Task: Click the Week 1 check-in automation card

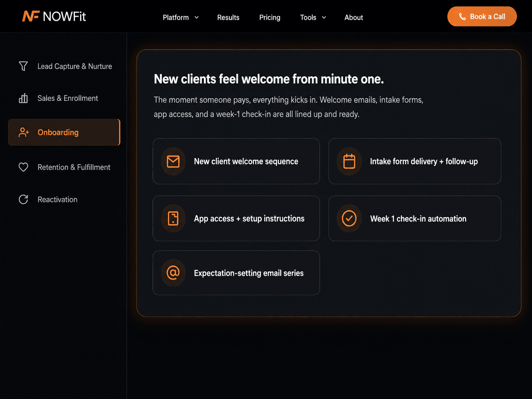Action: tap(415, 218)
